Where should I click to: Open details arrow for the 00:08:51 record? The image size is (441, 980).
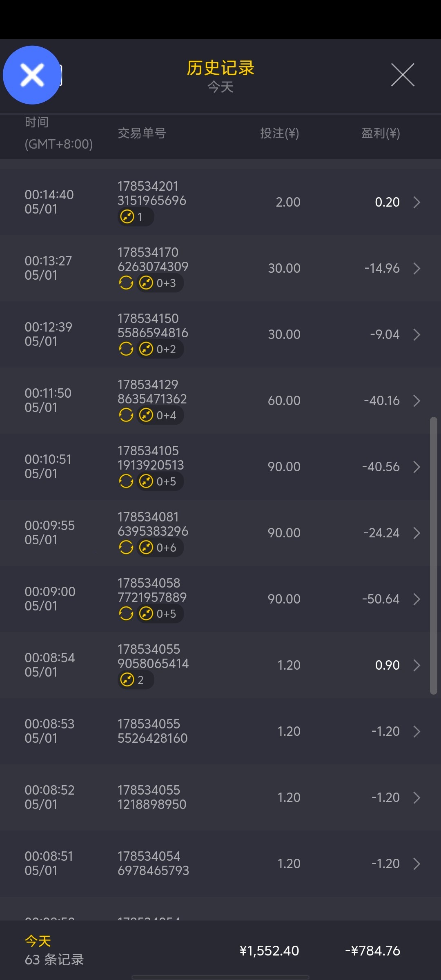coord(416,864)
